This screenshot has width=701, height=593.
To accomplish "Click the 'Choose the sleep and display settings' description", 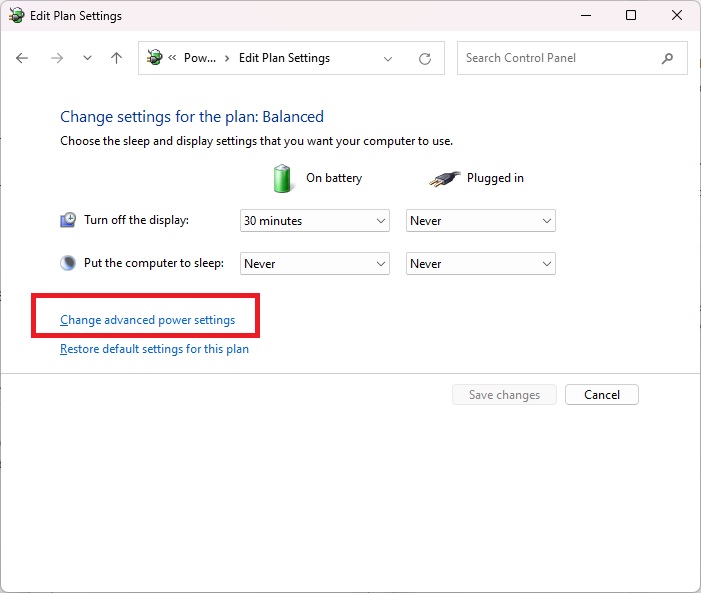I will click(256, 141).
